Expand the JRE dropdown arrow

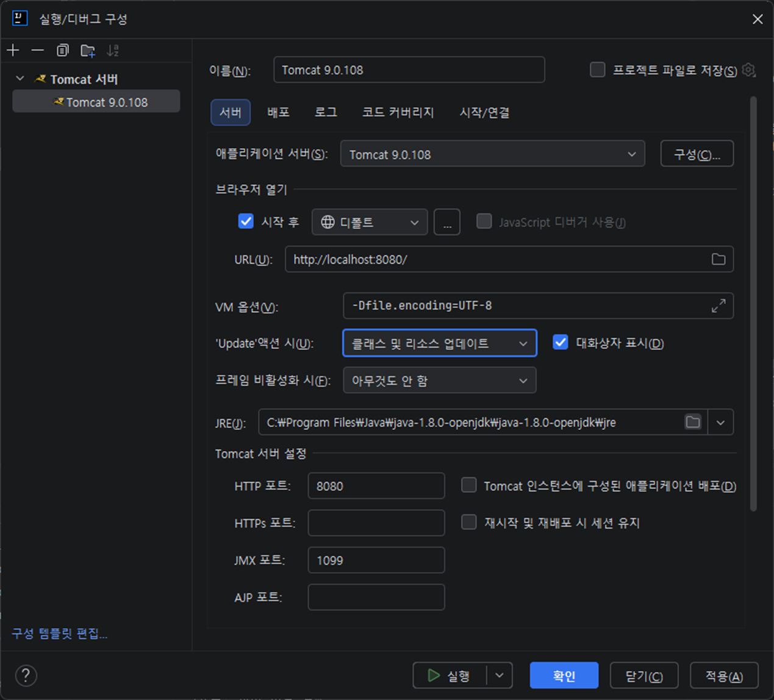[x=721, y=422]
